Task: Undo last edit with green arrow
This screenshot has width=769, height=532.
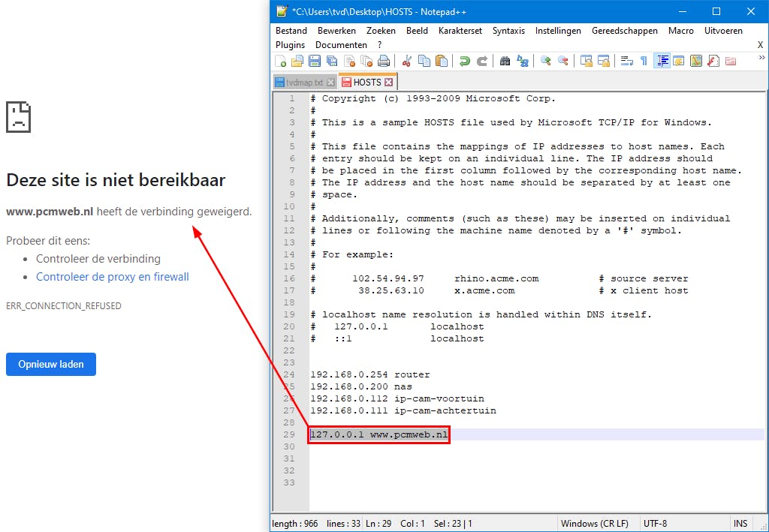Action: click(x=464, y=61)
